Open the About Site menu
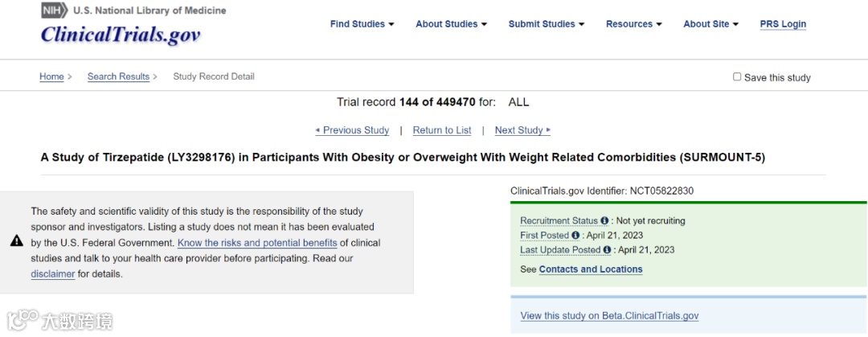This screenshot has width=868, height=337. (710, 24)
